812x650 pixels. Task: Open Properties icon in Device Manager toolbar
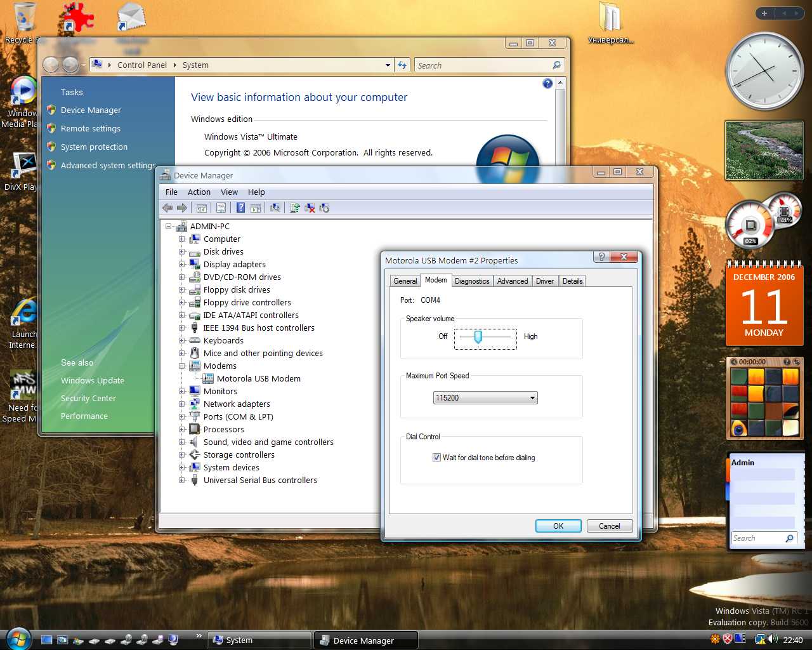click(221, 208)
